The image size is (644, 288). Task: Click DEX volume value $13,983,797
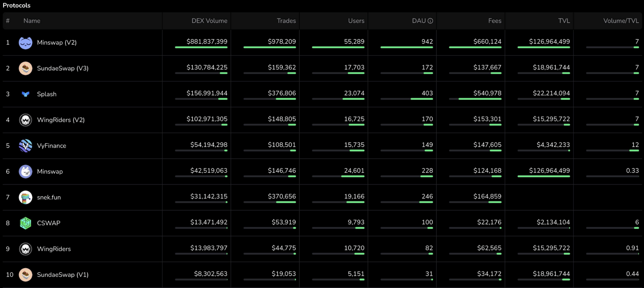[x=209, y=248]
